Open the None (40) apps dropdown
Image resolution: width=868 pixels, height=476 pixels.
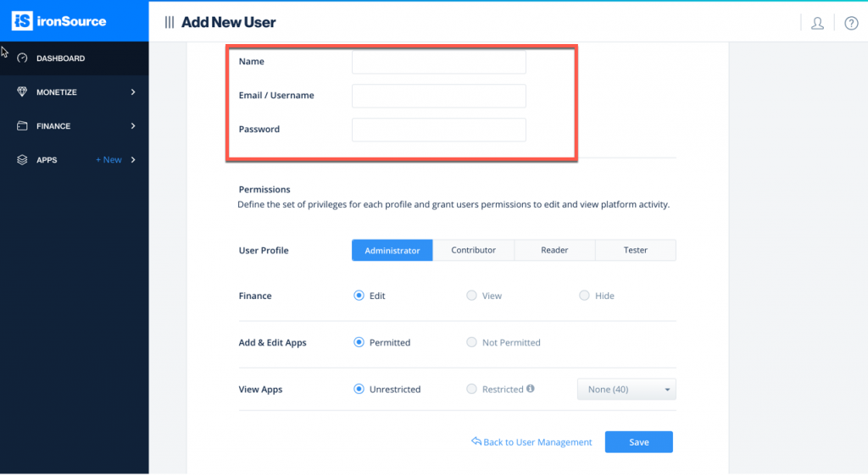click(626, 390)
